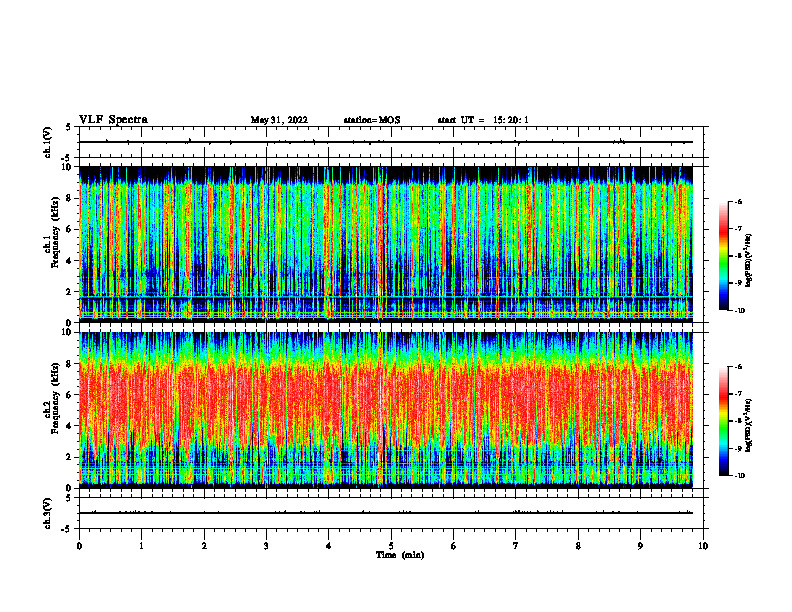Click the "9" minute tick on time axis

pyautogui.click(x=640, y=546)
